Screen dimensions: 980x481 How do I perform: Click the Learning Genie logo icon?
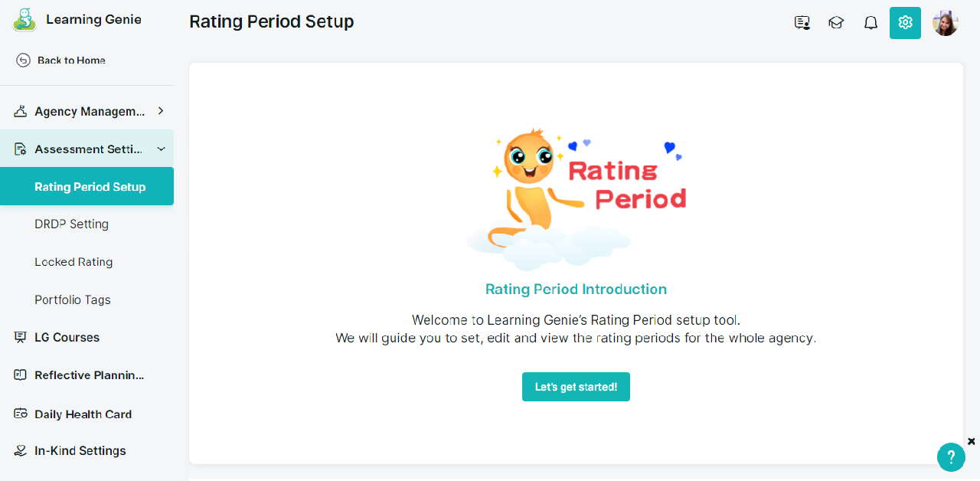24,20
